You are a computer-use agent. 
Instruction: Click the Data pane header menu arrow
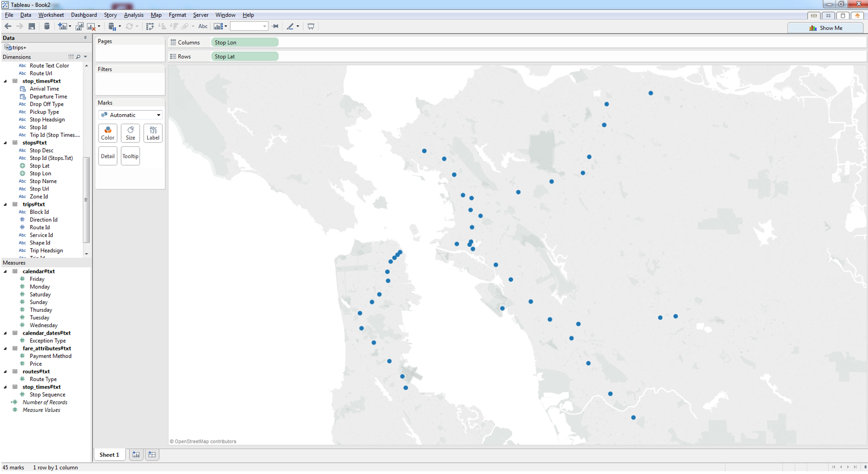pos(85,38)
